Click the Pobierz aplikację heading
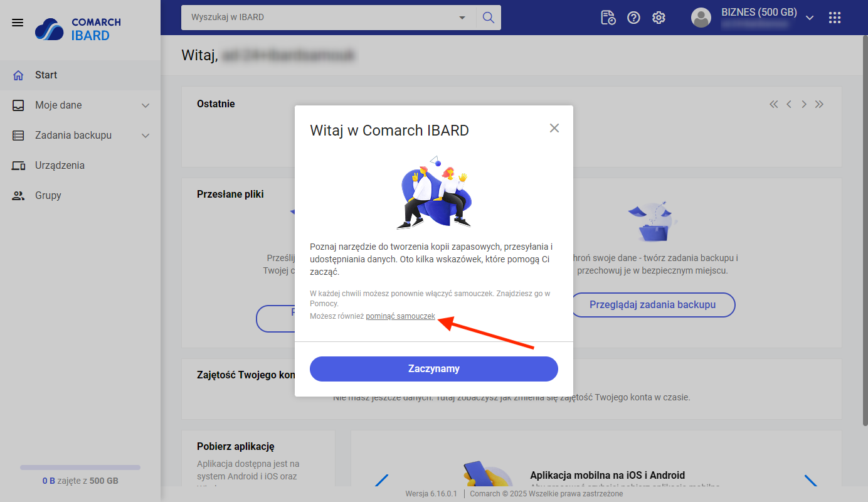 tap(236, 447)
